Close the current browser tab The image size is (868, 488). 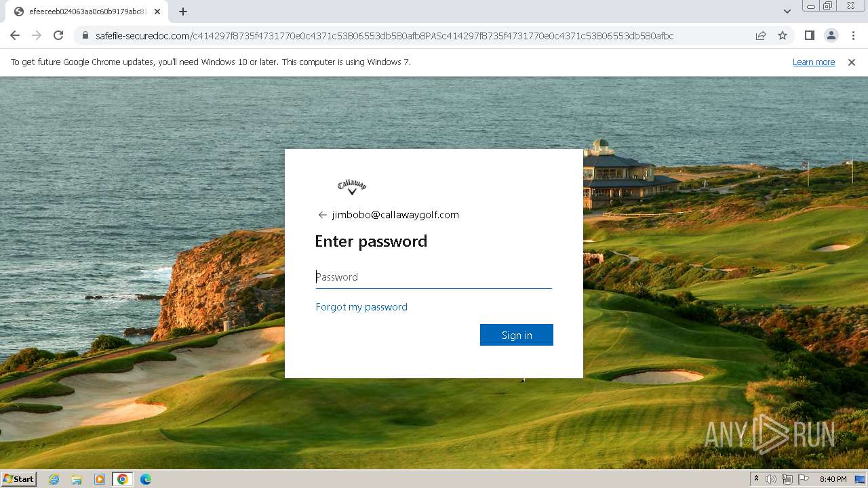(157, 12)
